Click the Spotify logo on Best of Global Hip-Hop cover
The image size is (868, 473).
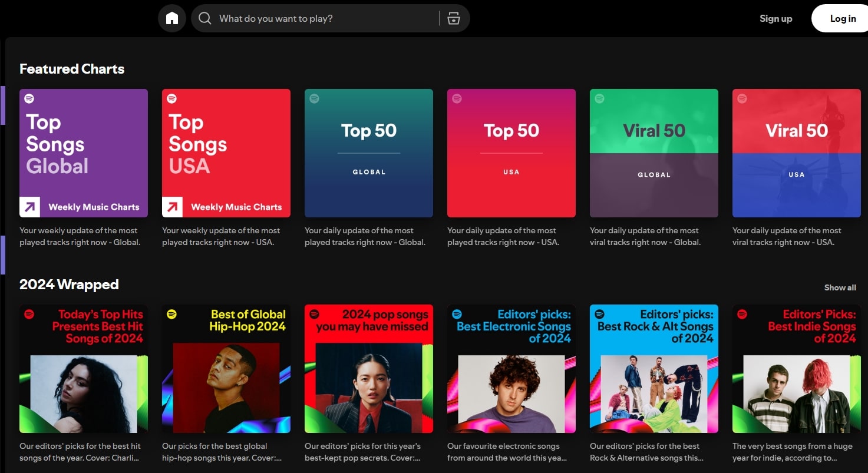click(171, 314)
